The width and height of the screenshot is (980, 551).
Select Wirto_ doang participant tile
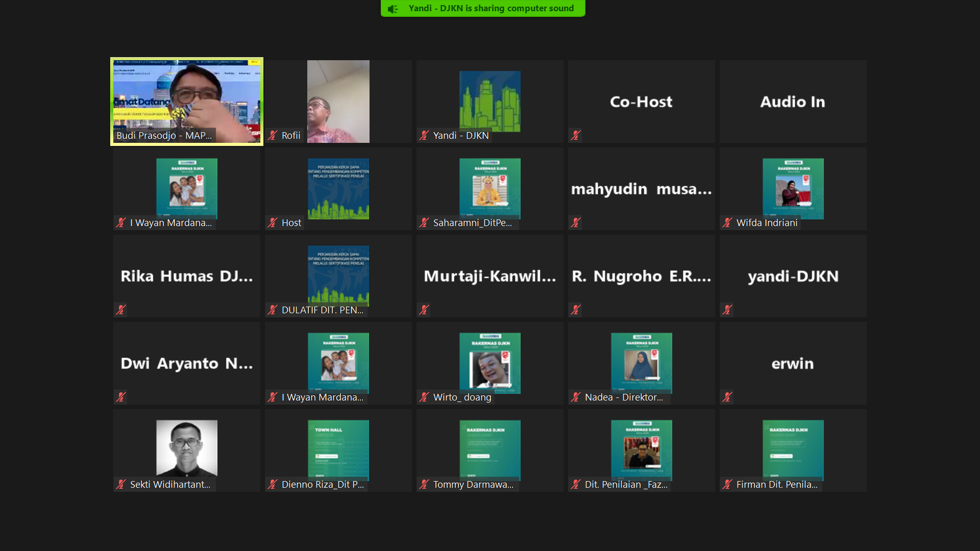coord(489,363)
